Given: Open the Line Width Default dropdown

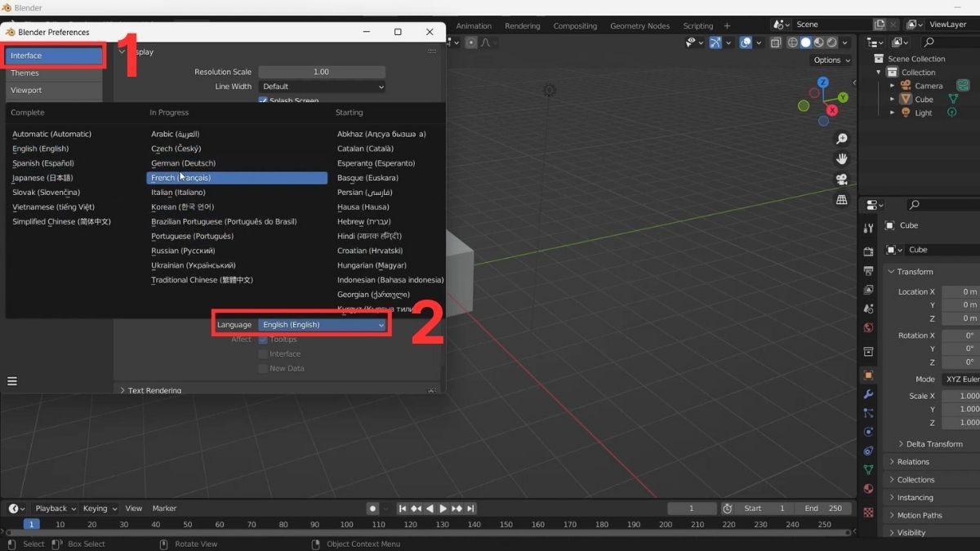Looking at the screenshot, I should coord(322,87).
